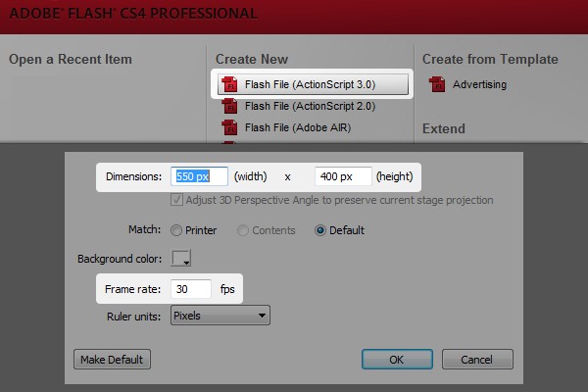This screenshot has height=392, width=588.
Task: Create new Flash File (ActionScript 3.0)
Action: coord(313,84)
